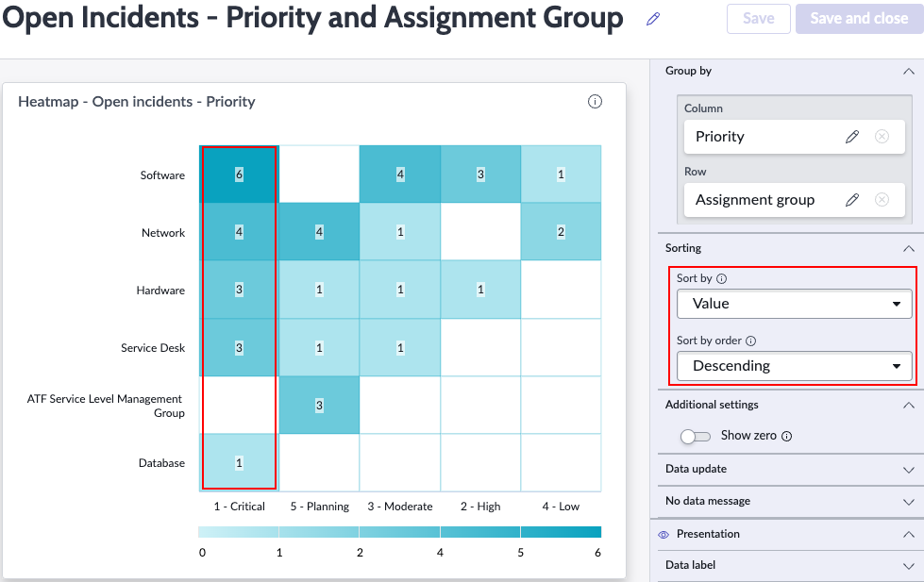
Task: Select the Software Critical cell with 6
Action: pos(239,175)
